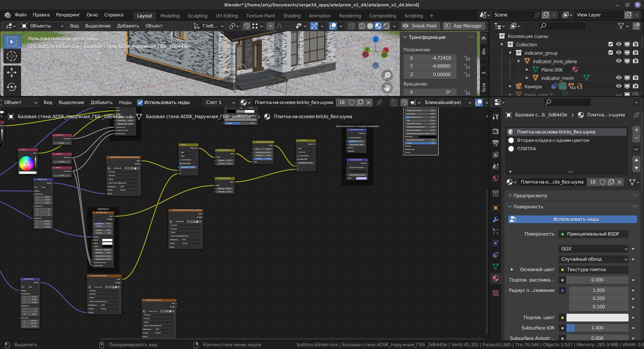Image resolution: width=644 pixels, height=349 pixels.
Task: Click the color wheel in the RGB node
Action: [26, 163]
